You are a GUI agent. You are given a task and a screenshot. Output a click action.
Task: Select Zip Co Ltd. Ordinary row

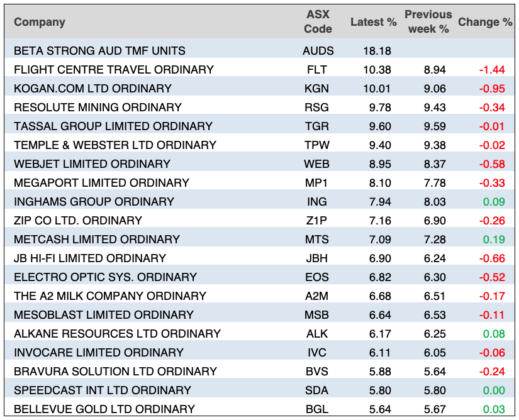point(78,221)
